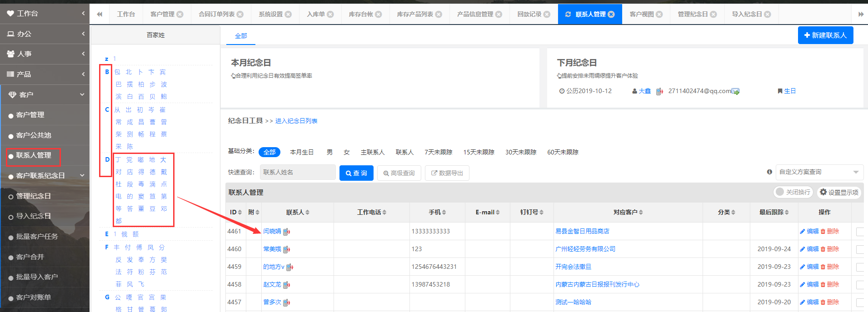Check the row checkbox for contact 4459
The width and height of the screenshot is (868, 312).
pos(860,267)
